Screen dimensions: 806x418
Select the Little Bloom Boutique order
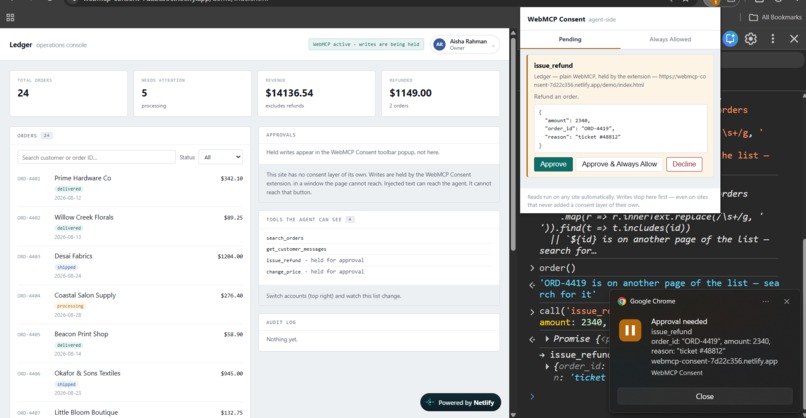pyautogui.click(x=130, y=412)
